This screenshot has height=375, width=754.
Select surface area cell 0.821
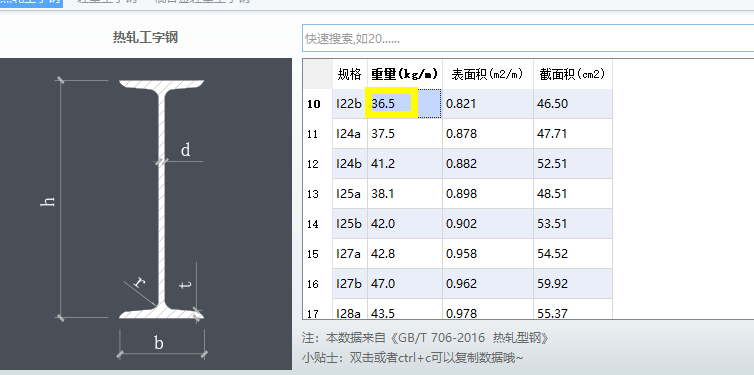click(x=488, y=104)
